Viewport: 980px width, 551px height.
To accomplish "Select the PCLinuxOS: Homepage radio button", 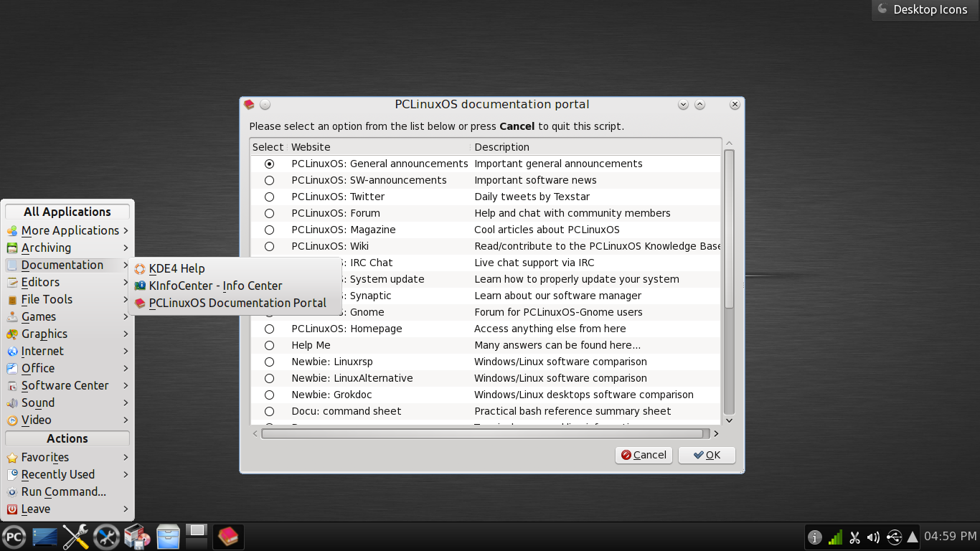I will click(269, 329).
